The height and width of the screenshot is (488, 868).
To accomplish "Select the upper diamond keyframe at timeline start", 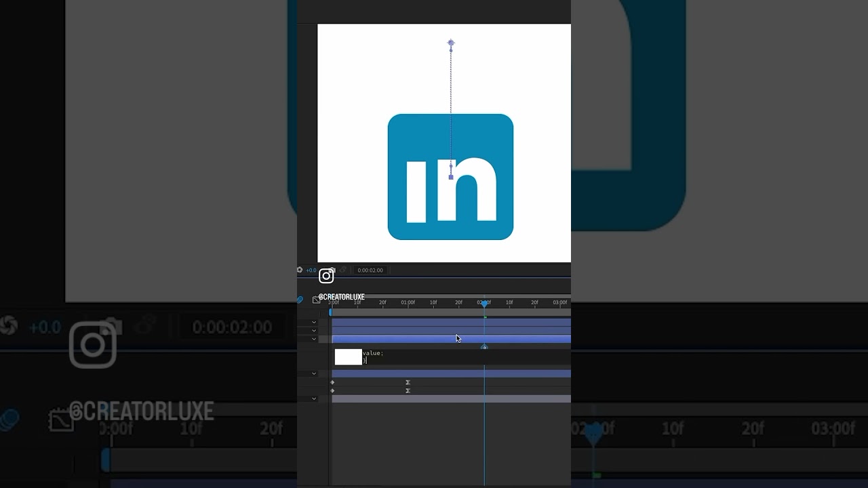I will click(332, 382).
